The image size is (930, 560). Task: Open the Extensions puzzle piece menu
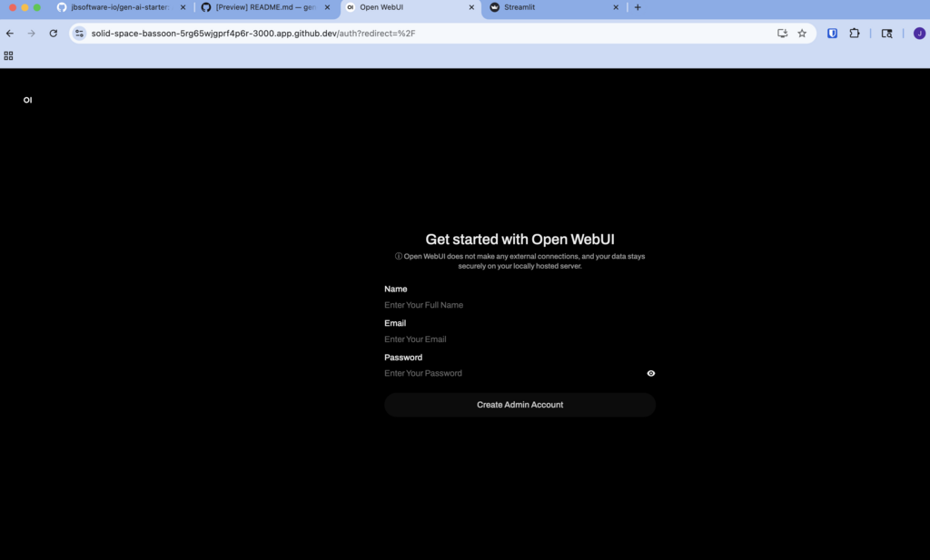click(855, 34)
